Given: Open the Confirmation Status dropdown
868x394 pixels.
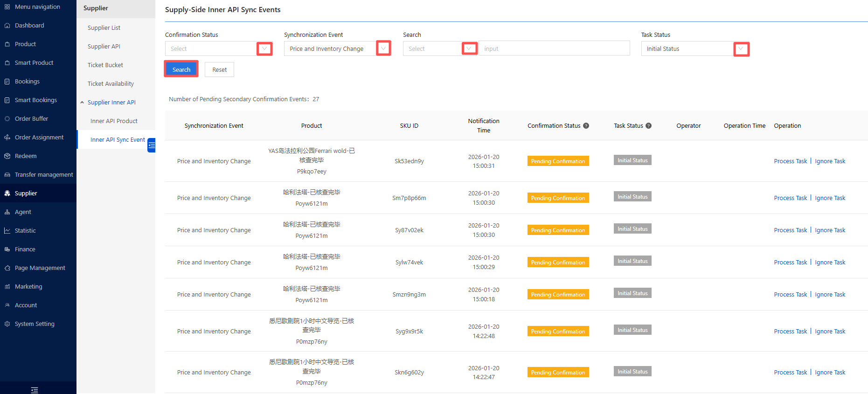Looking at the screenshot, I should pos(264,49).
